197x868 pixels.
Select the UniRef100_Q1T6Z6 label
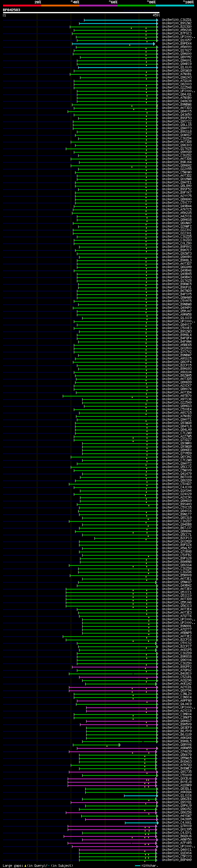[x=177, y=149]
